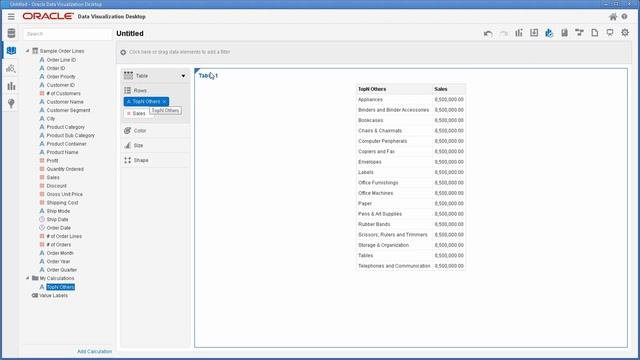This screenshot has height=360, width=640.
Task: Select the Data Elements book icon in sidebar
Action: (x=11, y=51)
